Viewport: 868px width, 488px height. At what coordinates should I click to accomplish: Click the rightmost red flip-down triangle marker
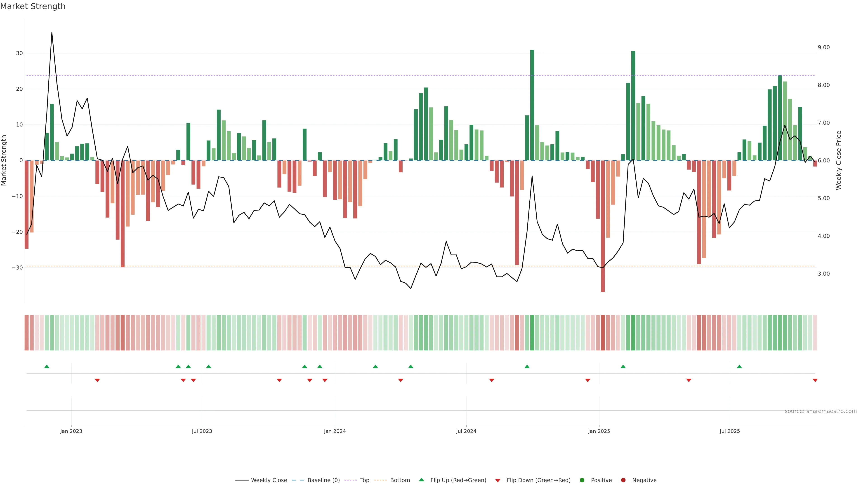pyautogui.click(x=815, y=380)
